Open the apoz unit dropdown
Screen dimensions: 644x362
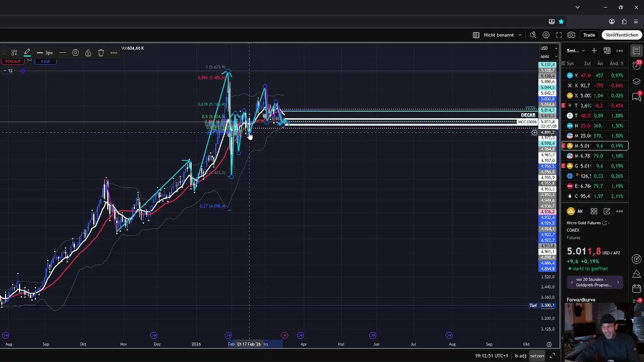[x=548, y=56]
